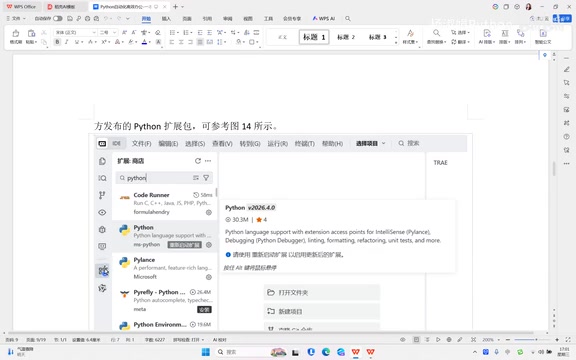Open the font size dropdown
This screenshot has height=360, width=576.
[114, 33]
